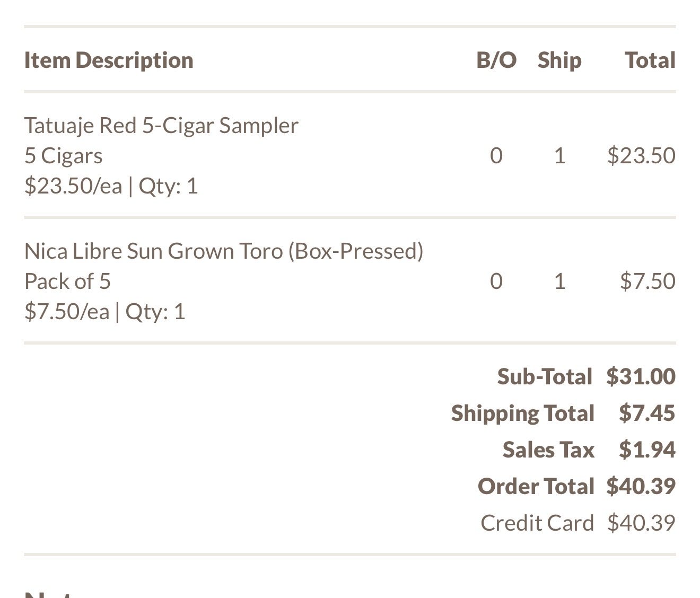Click the Item Description column header
Image resolution: width=700 pixels, height=598 pixels.
tap(109, 60)
